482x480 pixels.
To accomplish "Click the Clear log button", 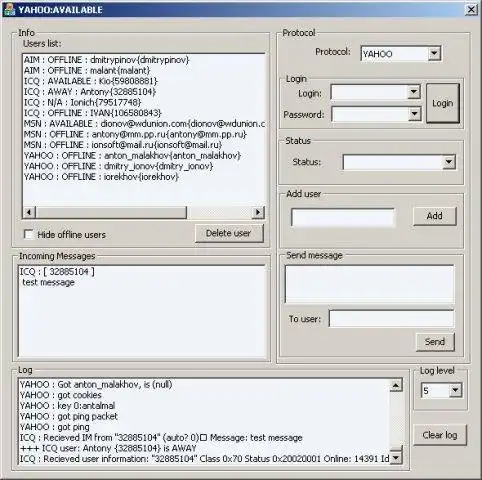I will coord(440,435).
